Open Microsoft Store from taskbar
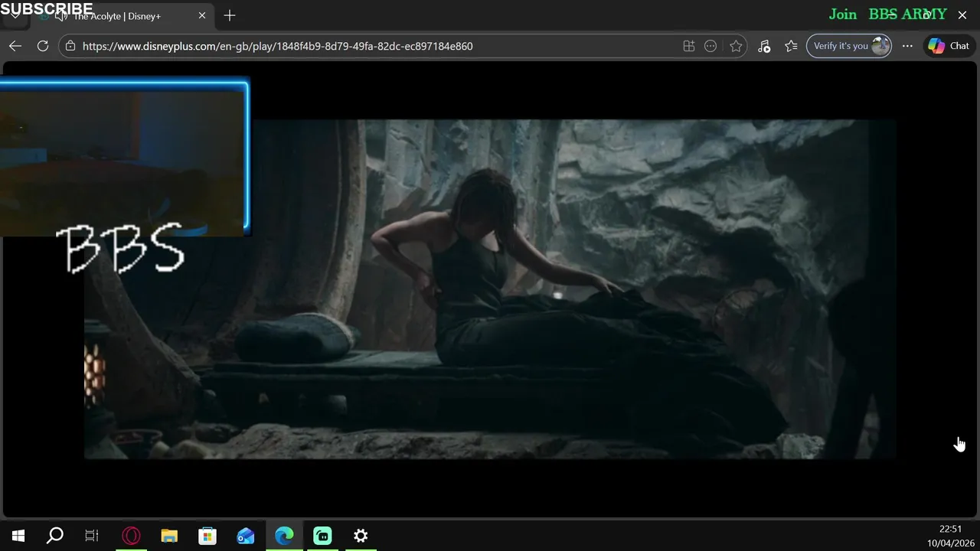 coord(207,536)
